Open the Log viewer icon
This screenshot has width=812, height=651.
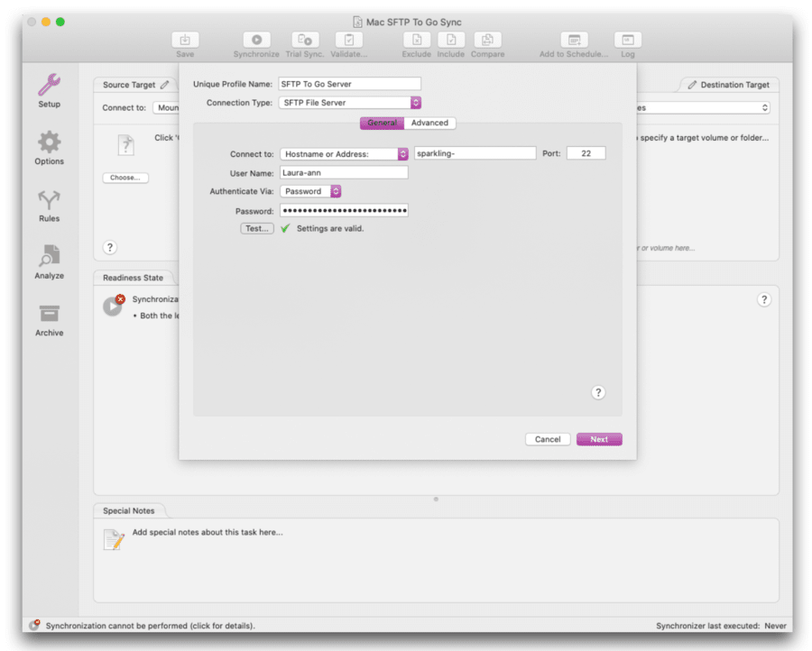pos(627,40)
